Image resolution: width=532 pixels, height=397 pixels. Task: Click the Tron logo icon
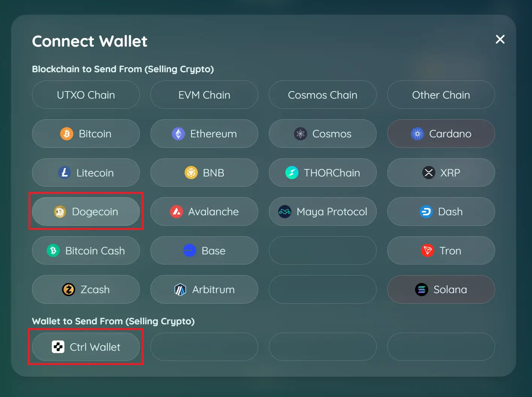pyautogui.click(x=427, y=251)
